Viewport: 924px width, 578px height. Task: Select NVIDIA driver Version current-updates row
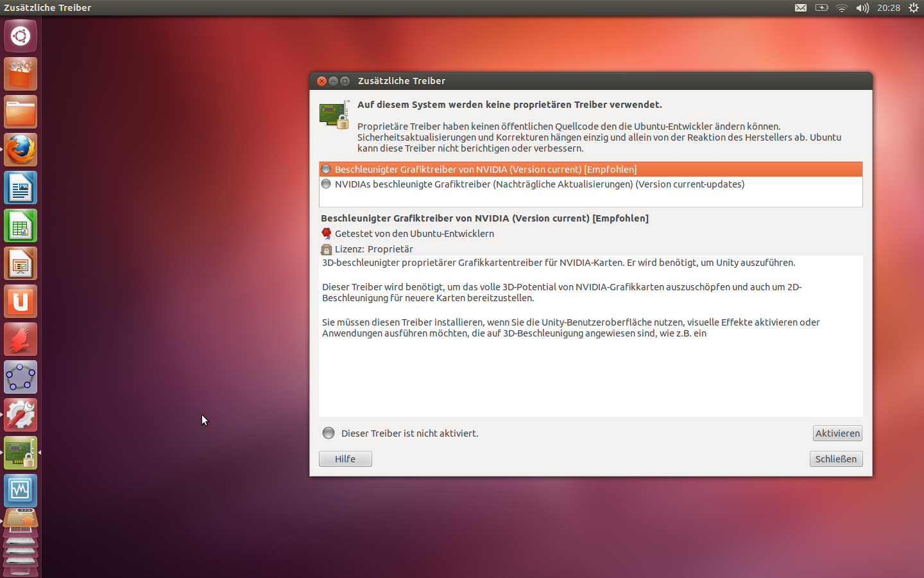pos(590,184)
